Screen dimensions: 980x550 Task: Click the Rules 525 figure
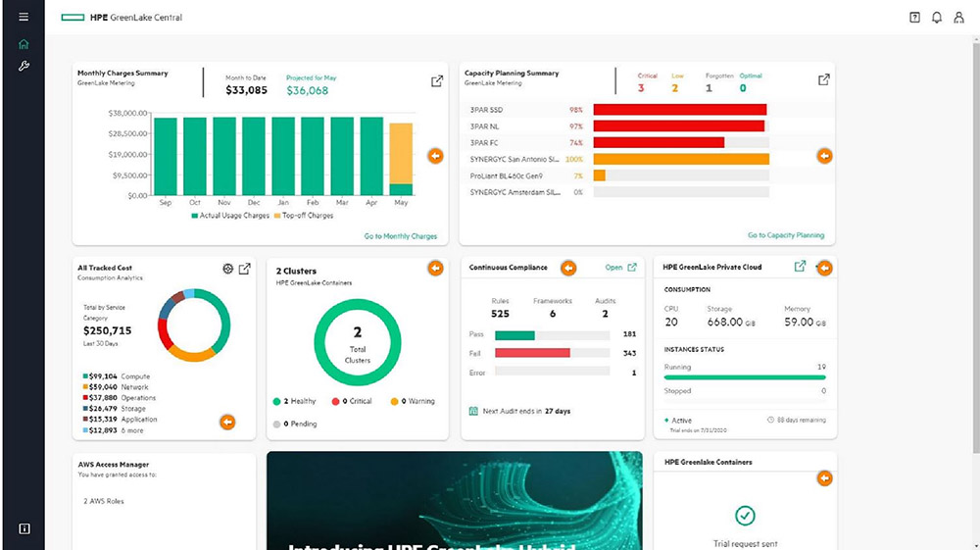click(x=500, y=314)
